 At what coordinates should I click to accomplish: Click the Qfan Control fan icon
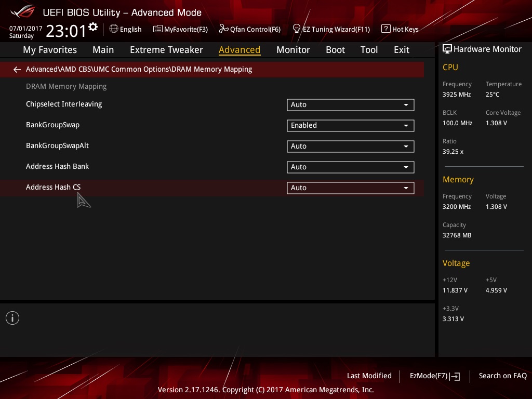(223, 29)
